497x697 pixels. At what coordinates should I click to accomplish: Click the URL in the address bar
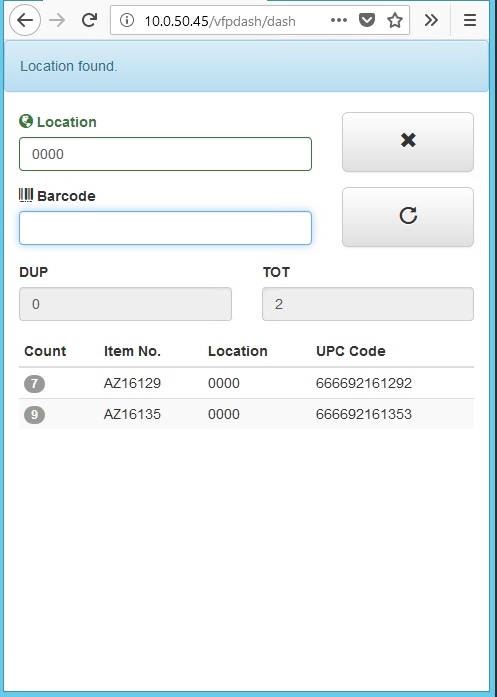tap(220, 21)
